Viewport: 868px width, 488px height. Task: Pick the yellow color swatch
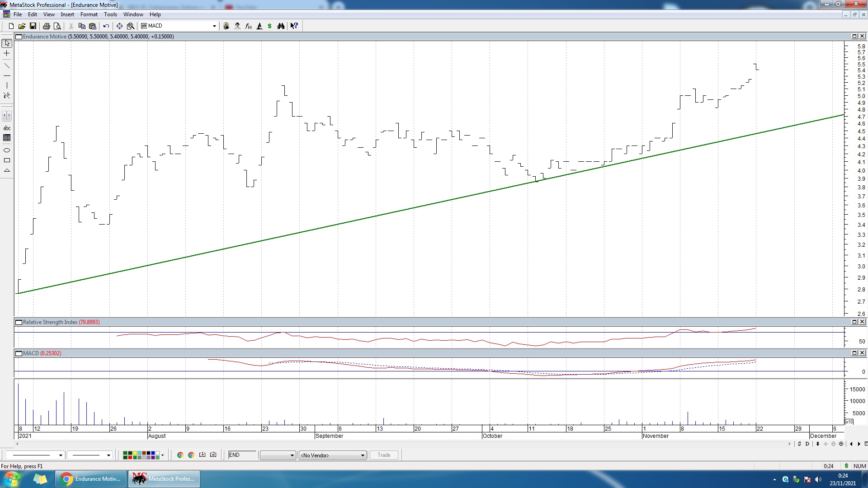click(135, 453)
